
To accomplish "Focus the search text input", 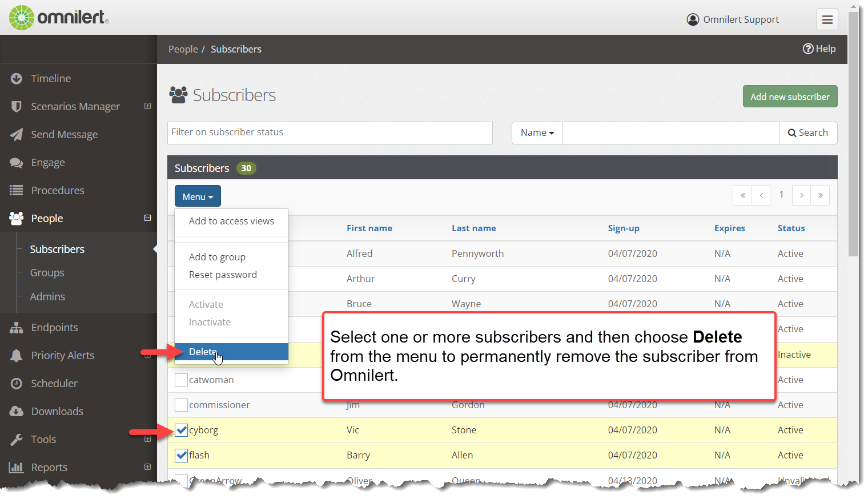I will tap(671, 132).
